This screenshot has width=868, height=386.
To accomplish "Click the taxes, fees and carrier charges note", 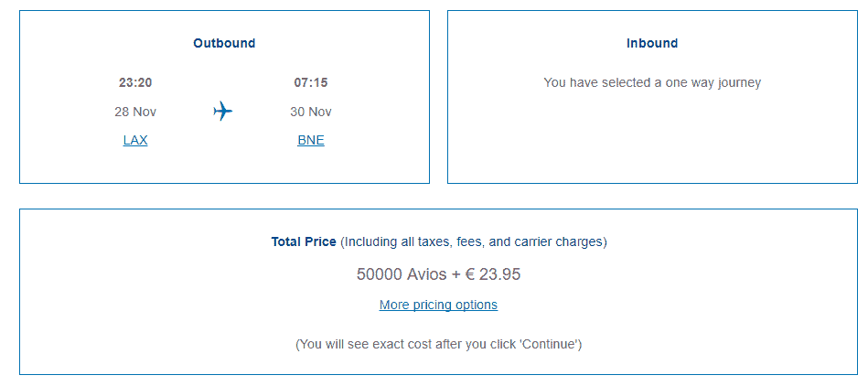I will click(474, 242).
